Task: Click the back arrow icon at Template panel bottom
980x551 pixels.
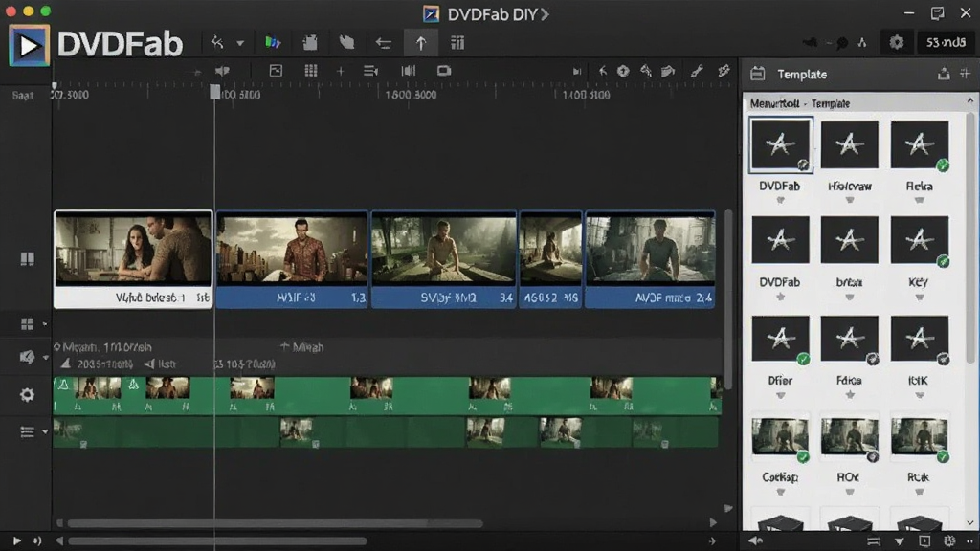Action: click(756, 541)
